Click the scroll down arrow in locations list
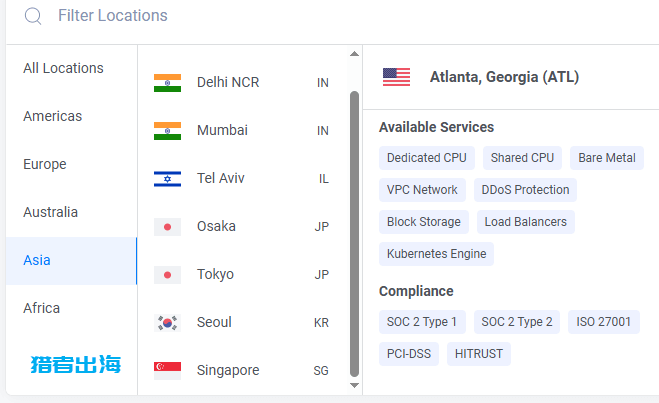This screenshot has width=659, height=403. click(354, 385)
